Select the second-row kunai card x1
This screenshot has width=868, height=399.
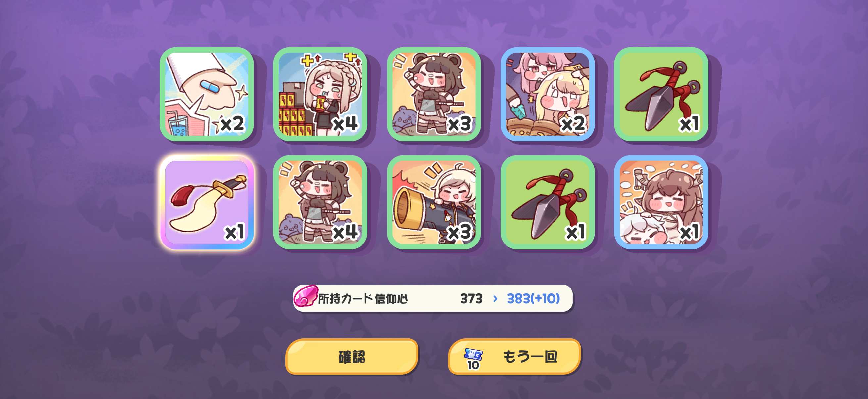(x=548, y=202)
